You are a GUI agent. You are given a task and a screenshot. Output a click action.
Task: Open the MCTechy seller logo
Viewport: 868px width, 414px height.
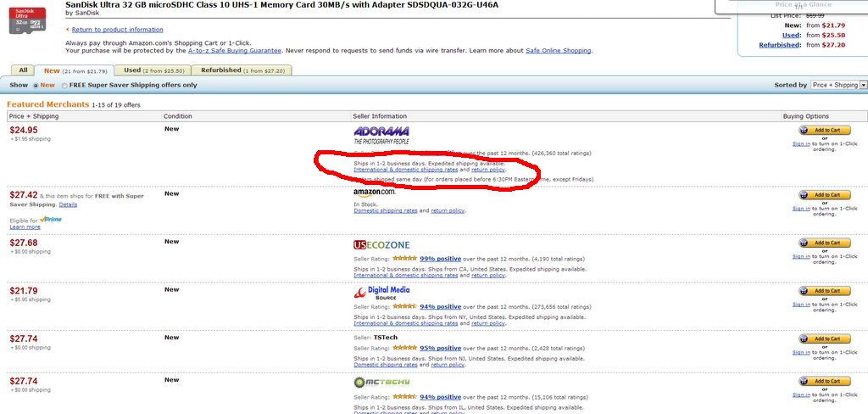pos(381,383)
